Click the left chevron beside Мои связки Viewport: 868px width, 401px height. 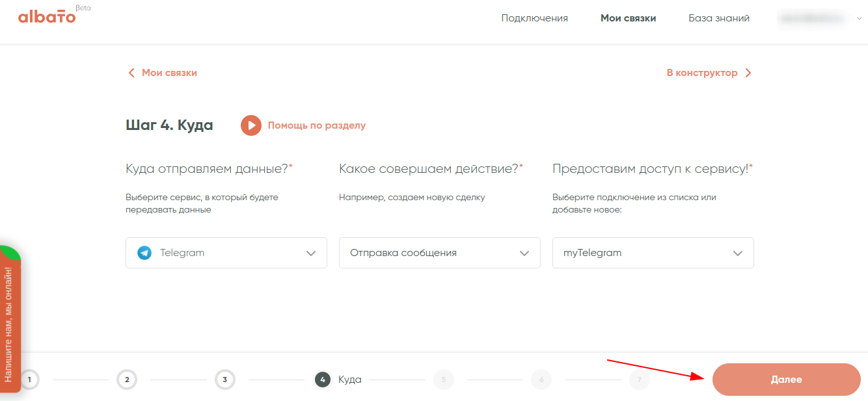point(131,73)
